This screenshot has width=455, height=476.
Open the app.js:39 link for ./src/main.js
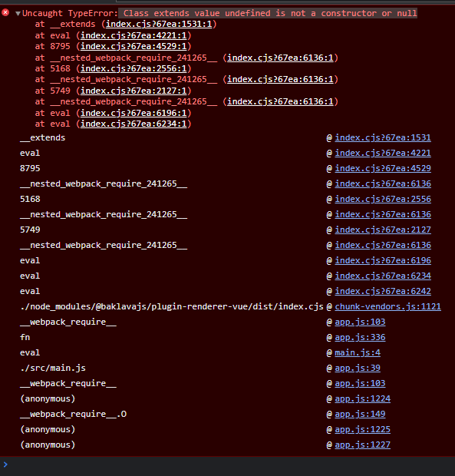point(358,368)
